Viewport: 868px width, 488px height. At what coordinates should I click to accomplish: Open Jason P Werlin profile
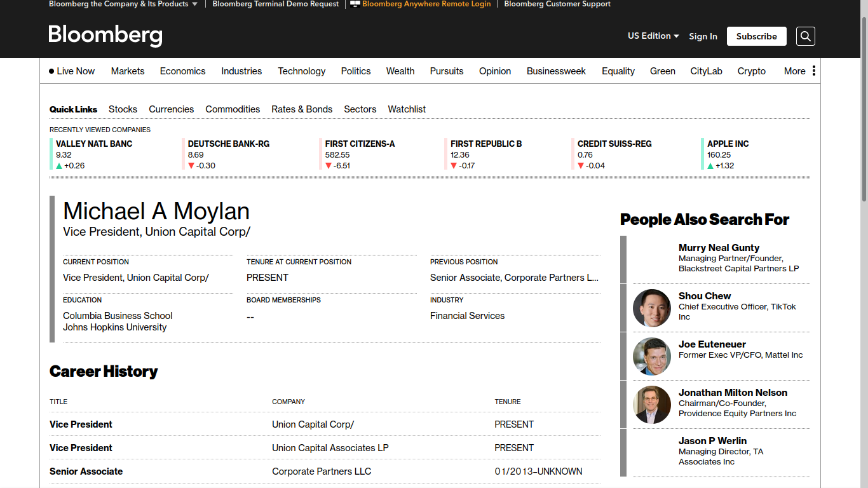pyautogui.click(x=712, y=441)
